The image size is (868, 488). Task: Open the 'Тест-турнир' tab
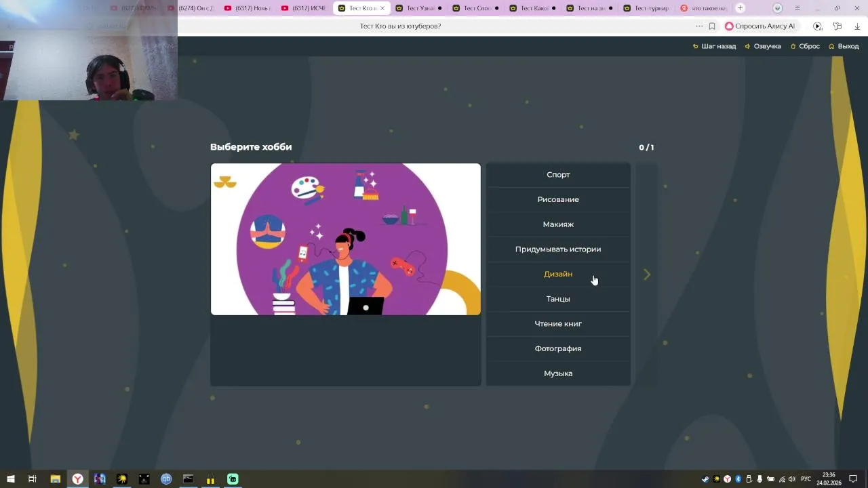[x=646, y=8]
